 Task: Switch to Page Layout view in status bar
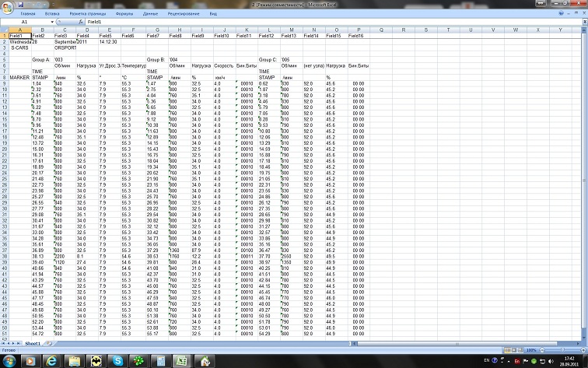click(x=514, y=350)
